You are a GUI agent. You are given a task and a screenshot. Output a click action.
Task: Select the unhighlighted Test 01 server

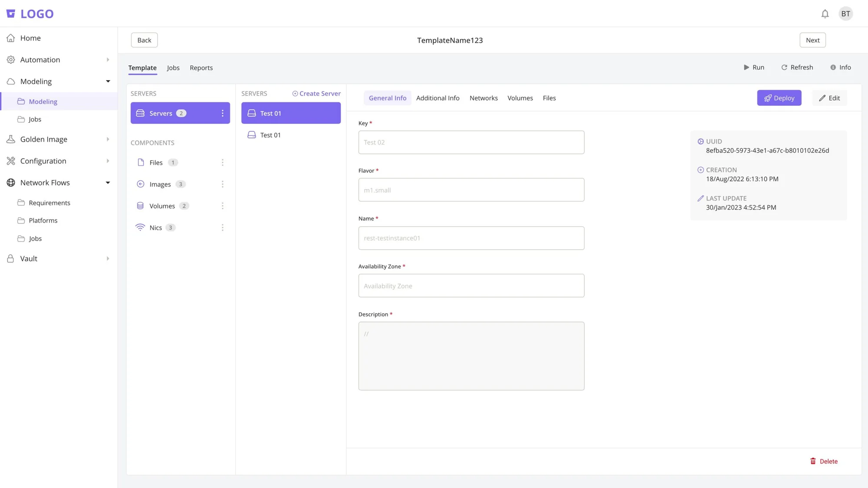pos(291,135)
